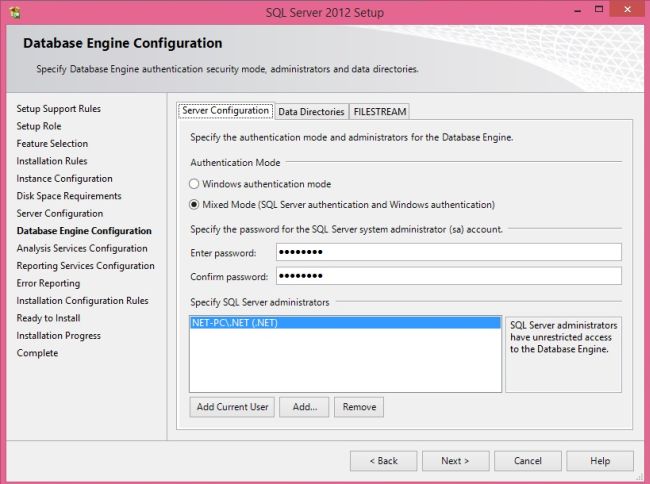Select Mixed Mode authentication radio button
Screen dimensions: 650x484
click(x=194, y=205)
